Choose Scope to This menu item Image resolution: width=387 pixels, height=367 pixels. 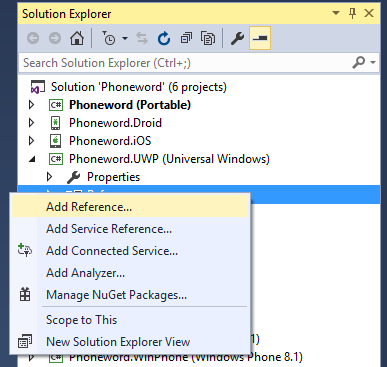click(x=130, y=320)
